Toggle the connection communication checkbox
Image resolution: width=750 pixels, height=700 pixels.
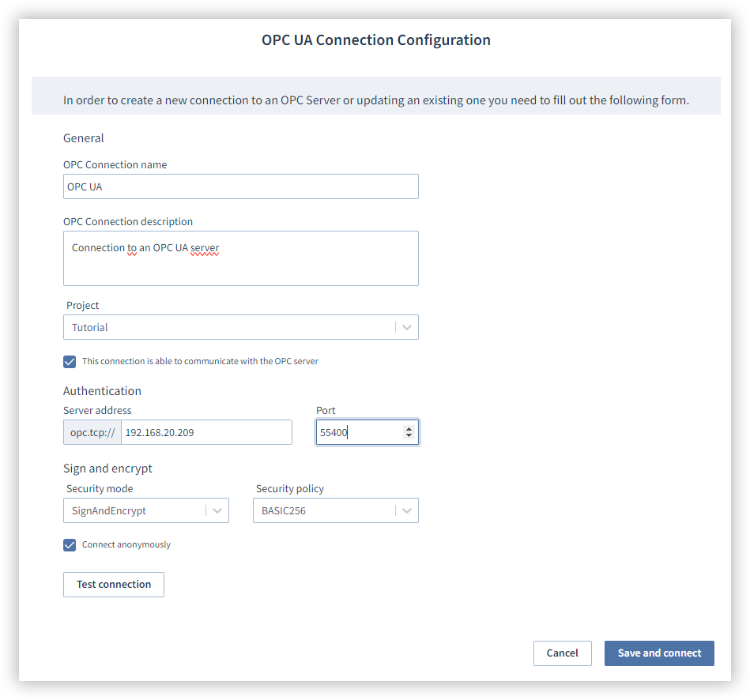click(70, 361)
